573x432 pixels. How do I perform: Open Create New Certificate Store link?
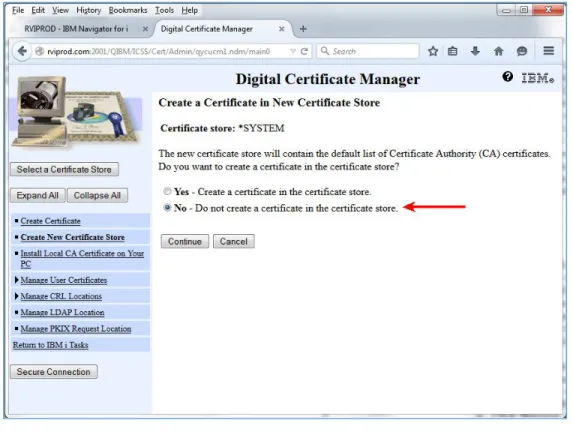[73, 237]
